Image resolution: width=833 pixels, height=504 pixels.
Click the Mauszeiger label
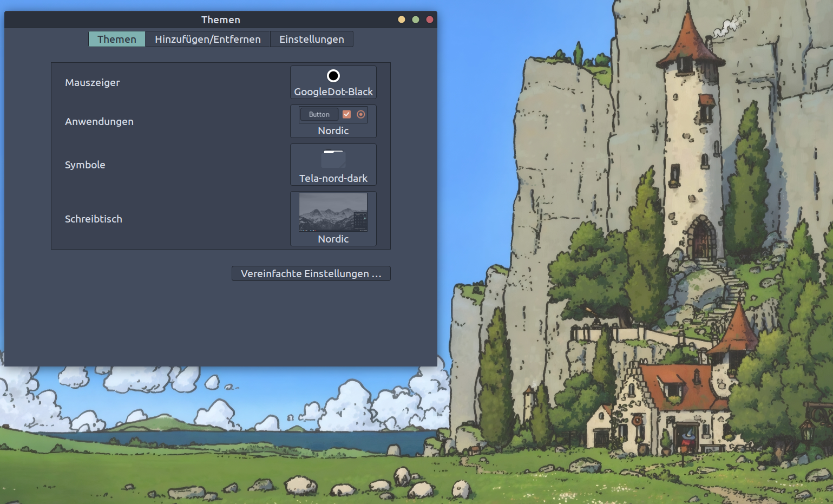click(x=93, y=82)
